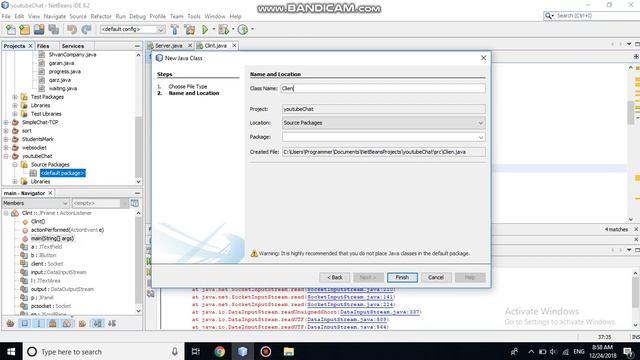Close the Projects panel tab
This screenshot has height=360, width=640.
click(30, 46)
